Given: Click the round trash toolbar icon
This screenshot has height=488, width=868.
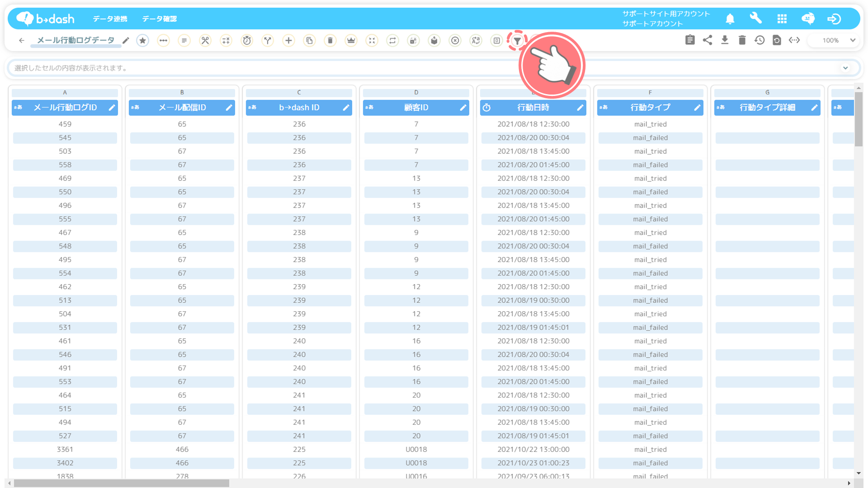Looking at the screenshot, I should point(330,41).
